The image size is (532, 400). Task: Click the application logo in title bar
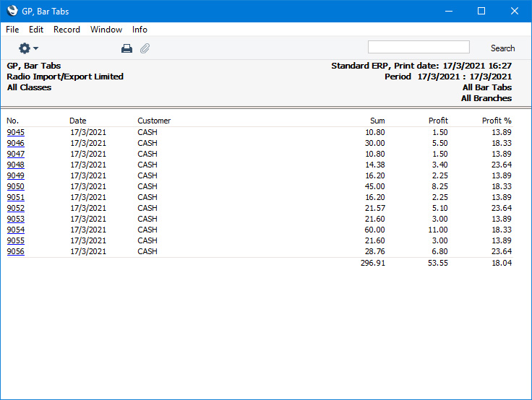point(12,11)
